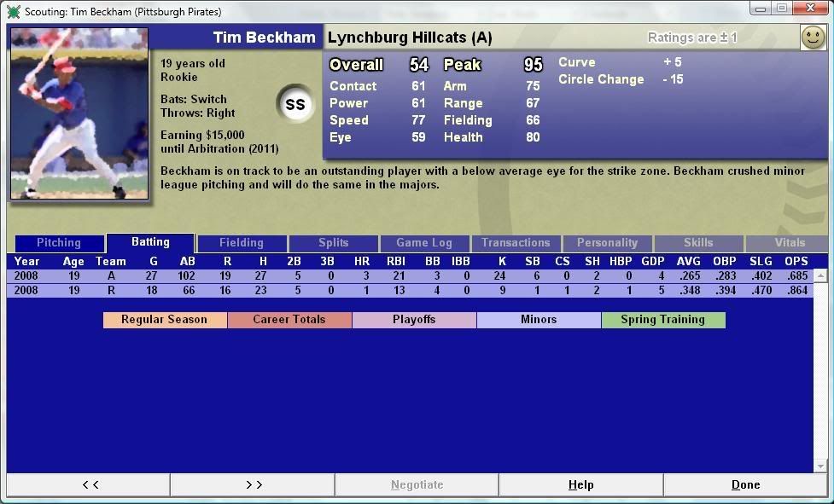The height and width of the screenshot is (504, 834).
Task: Select the 2008 Class A stats row
Action: pyautogui.click(x=410, y=276)
